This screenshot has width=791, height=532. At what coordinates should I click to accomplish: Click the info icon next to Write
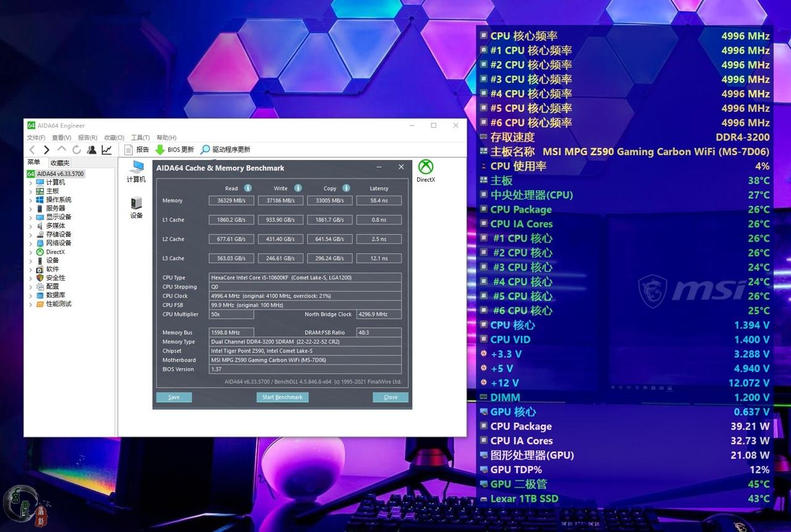(x=298, y=188)
